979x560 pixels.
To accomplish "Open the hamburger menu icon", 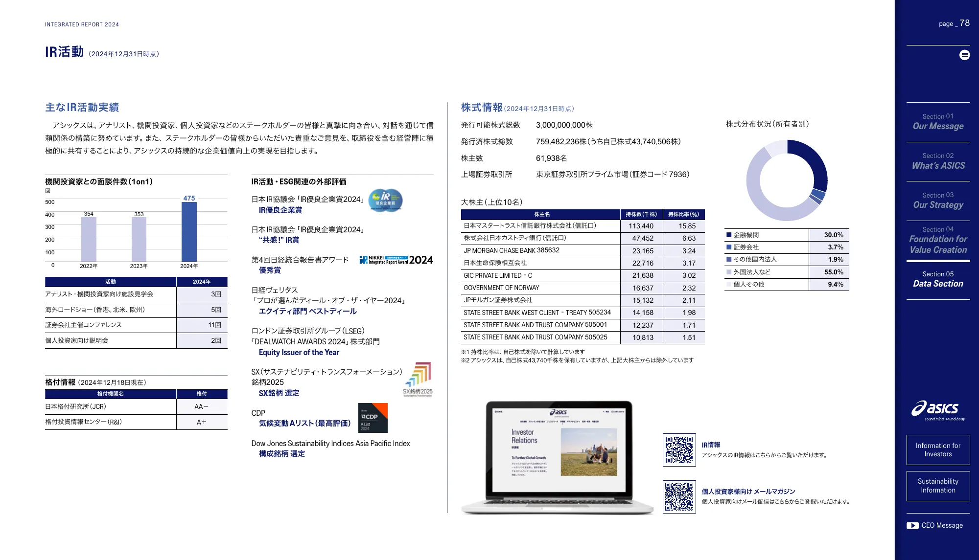I will pyautogui.click(x=964, y=55).
